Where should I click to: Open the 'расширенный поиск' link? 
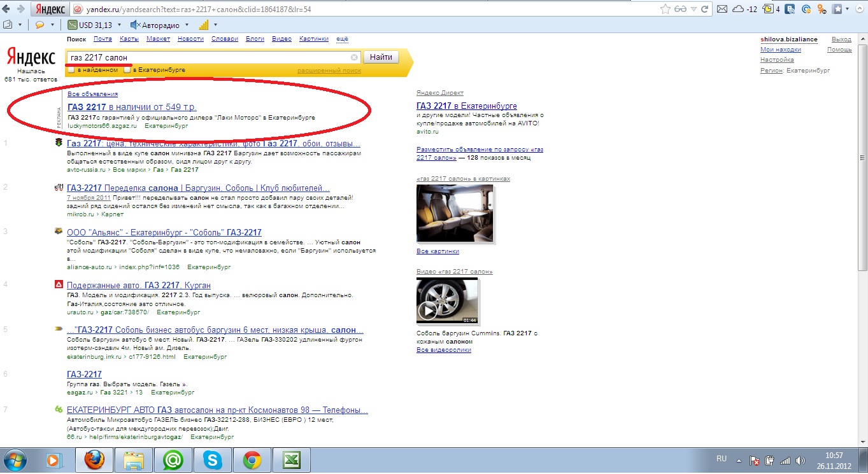pyautogui.click(x=329, y=70)
